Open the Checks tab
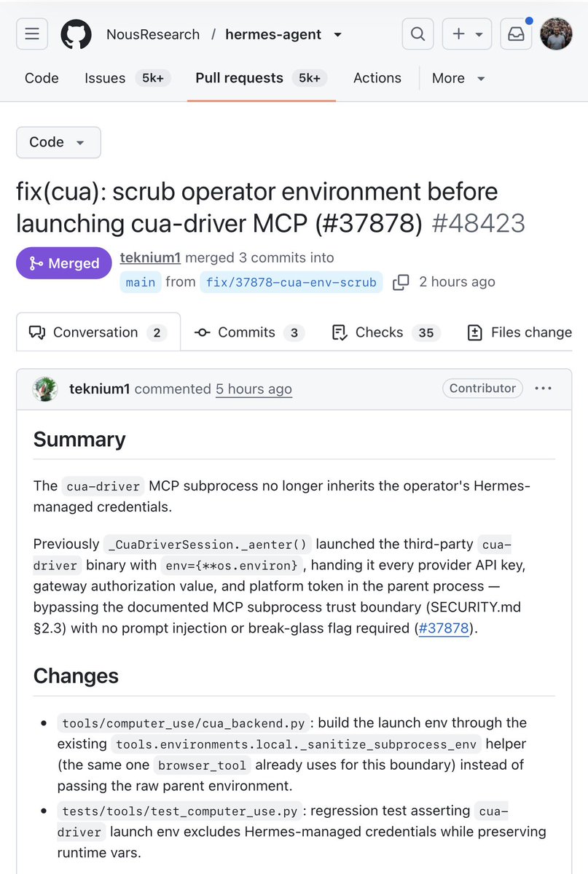This screenshot has height=874, width=588. 385,332
